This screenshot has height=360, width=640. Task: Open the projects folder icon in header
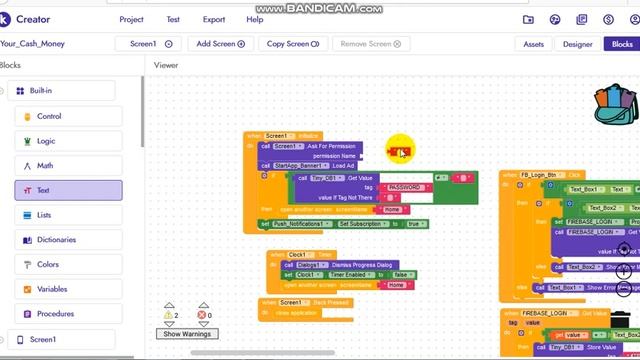pyautogui.click(x=528, y=20)
